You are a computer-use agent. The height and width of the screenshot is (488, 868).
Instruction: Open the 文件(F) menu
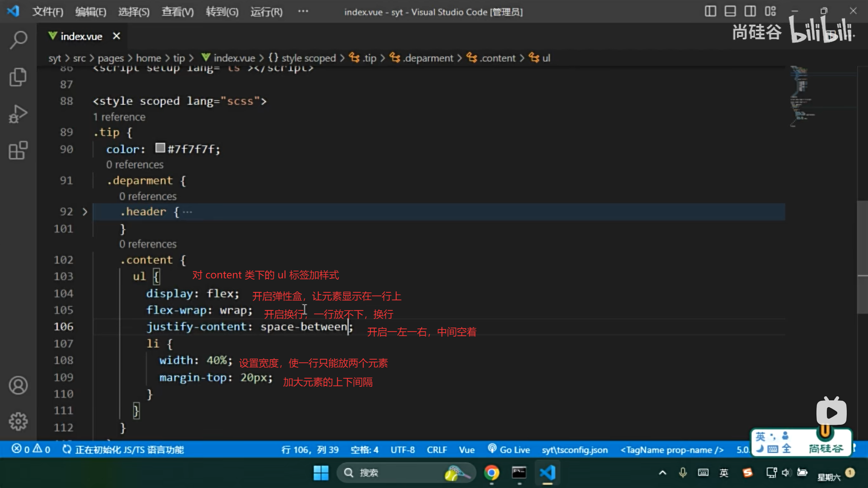[47, 12]
